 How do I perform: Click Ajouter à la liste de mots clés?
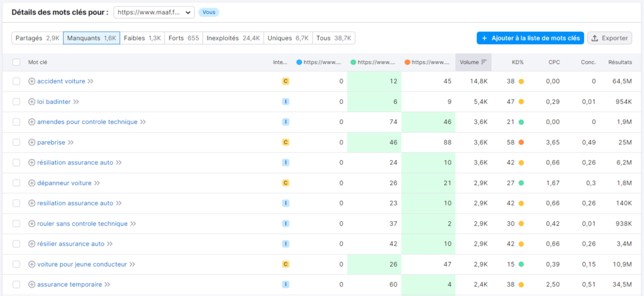click(x=530, y=38)
